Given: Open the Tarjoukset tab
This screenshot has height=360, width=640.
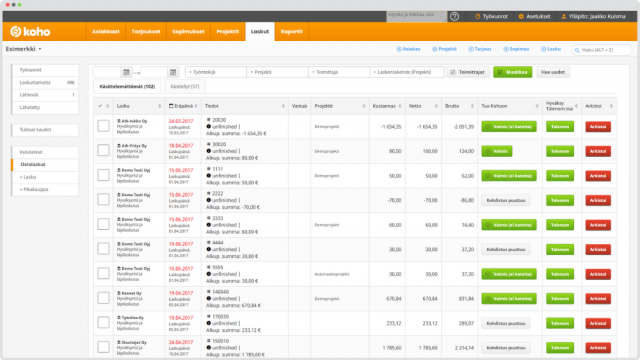Looking at the screenshot, I should tap(146, 31).
